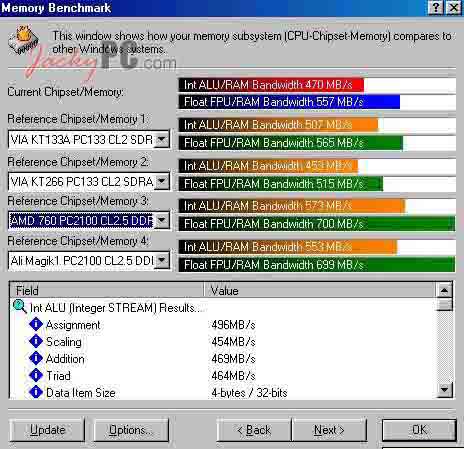Advance to the next page with Next
464x449 pixels.
pyautogui.click(x=329, y=430)
